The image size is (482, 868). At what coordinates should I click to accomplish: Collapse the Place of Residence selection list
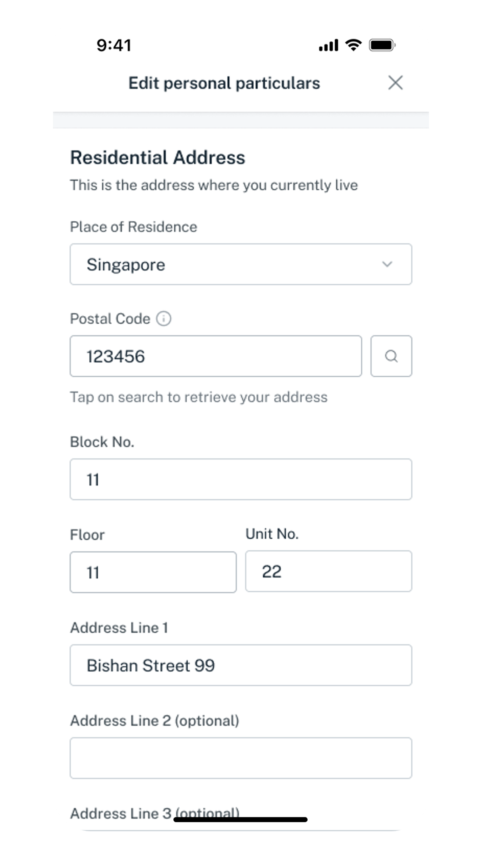point(388,264)
